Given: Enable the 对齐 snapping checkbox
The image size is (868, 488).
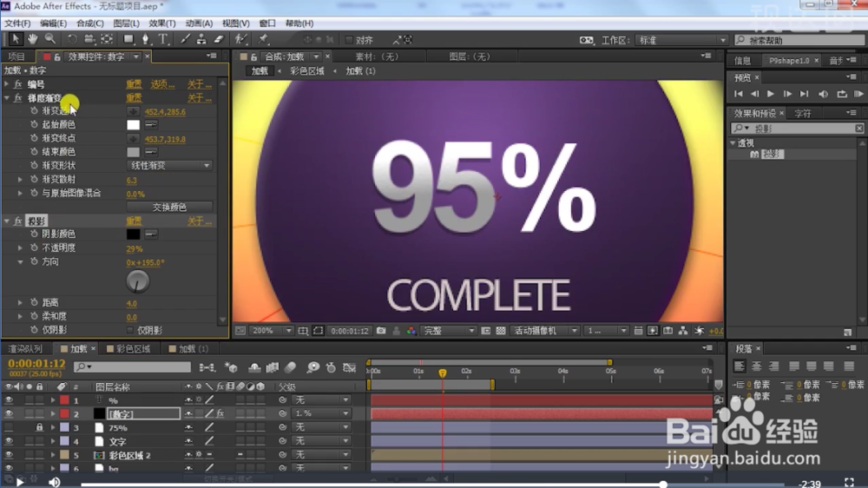Looking at the screenshot, I should point(349,40).
